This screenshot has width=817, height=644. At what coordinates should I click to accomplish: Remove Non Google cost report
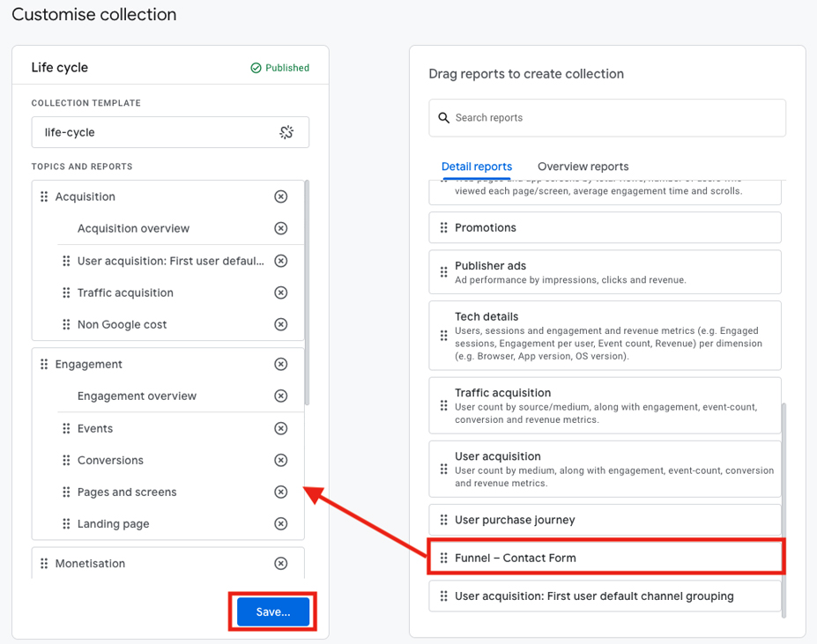click(x=281, y=324)
